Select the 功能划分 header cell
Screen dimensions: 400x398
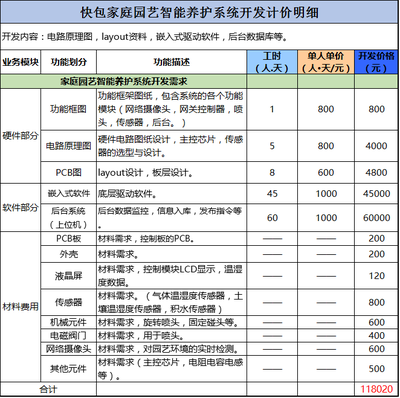click(x=69, y=62)
